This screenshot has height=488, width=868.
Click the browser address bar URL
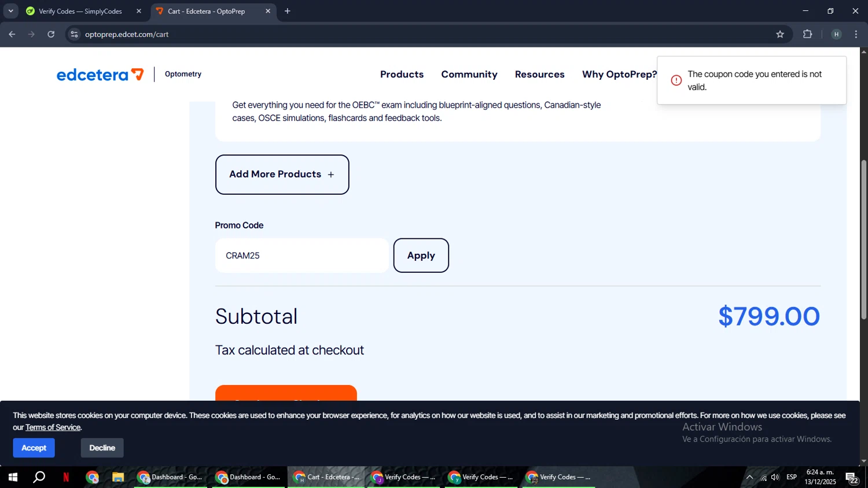pyautogui.click(x=127, y=34)
